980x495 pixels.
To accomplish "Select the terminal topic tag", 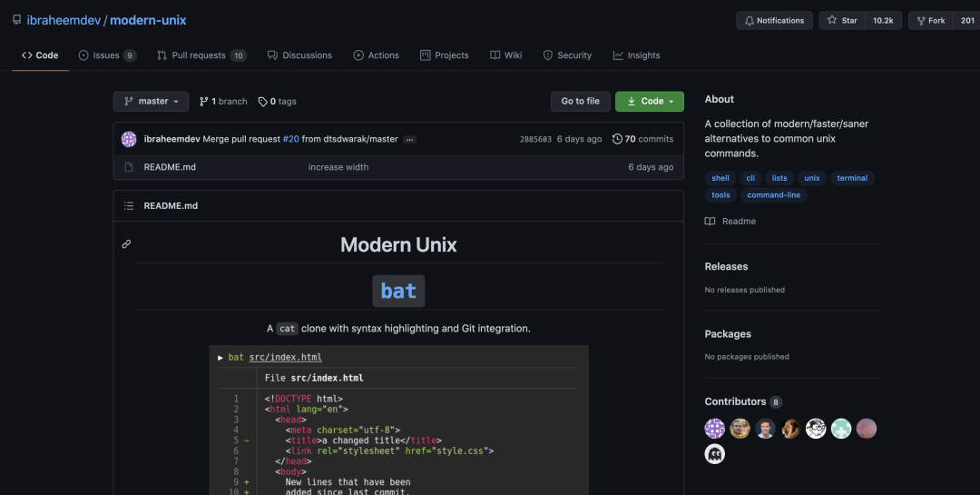I will pos(852,178).
